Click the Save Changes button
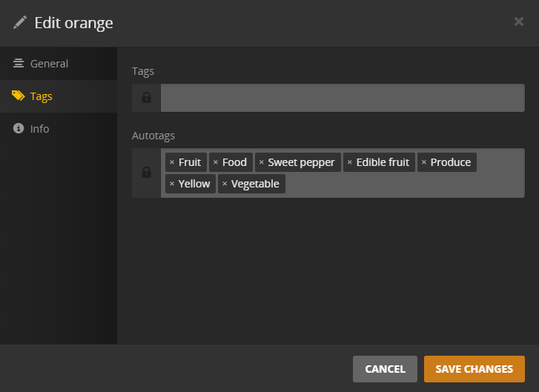539x392 pixels. [474, 369]
